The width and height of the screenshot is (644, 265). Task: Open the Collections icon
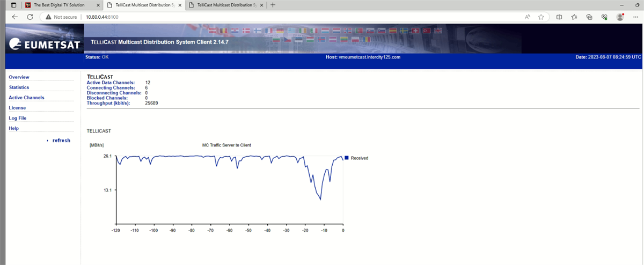click(x=589, y=17)
